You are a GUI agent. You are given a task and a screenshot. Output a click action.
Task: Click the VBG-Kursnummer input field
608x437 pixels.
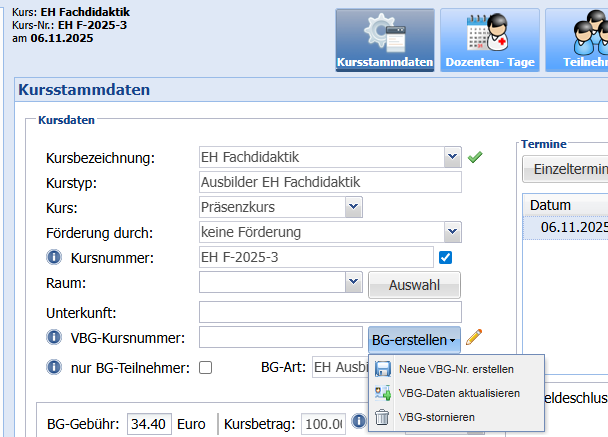coord(280,337)
